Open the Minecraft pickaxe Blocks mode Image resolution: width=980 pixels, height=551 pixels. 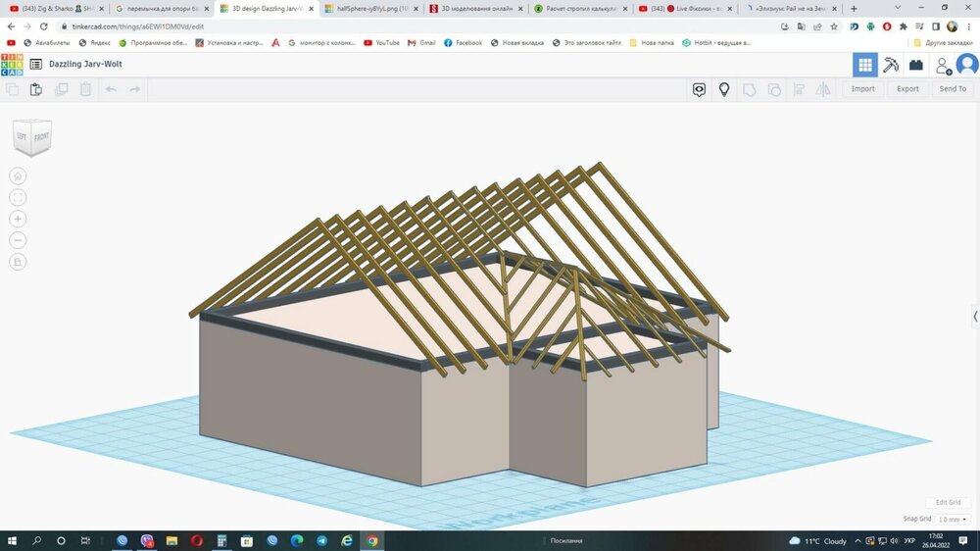[x=891, y=66]
